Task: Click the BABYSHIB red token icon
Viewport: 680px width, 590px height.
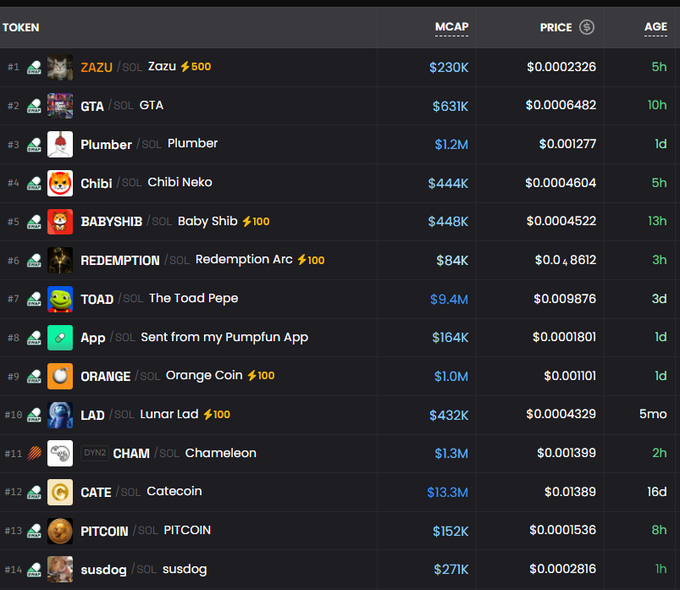Action: pos(60,222)
